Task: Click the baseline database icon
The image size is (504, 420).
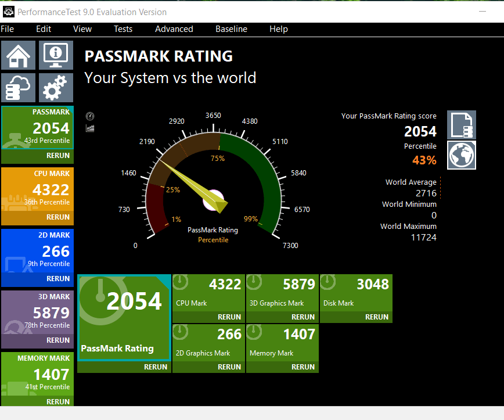Action: click(18, 87)
